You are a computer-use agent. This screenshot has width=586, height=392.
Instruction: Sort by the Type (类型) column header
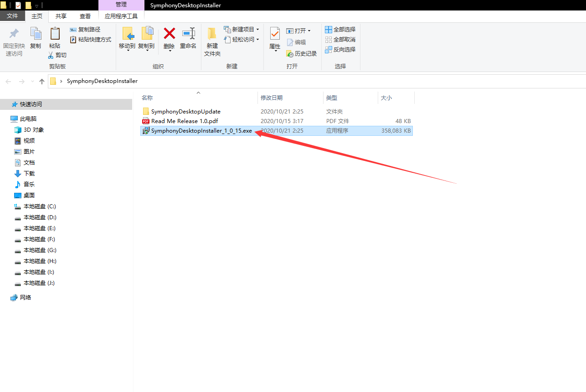[332, 98]
